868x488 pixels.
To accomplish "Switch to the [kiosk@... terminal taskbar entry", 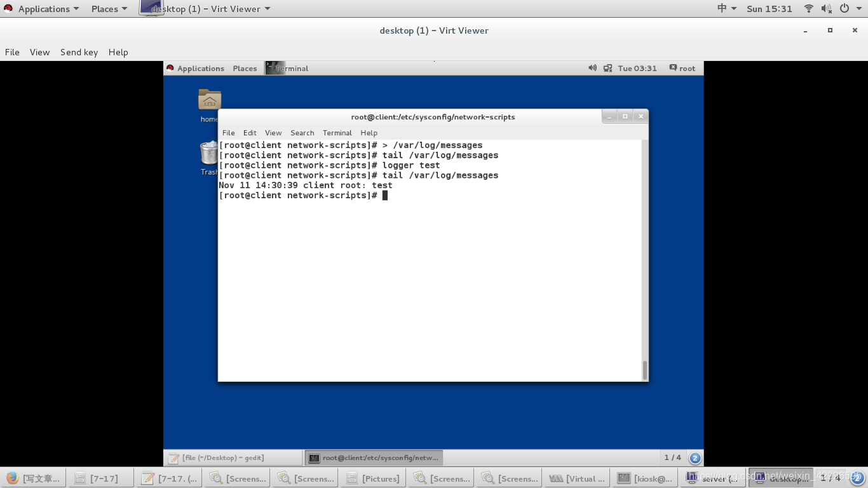I will [x=644, y=478].
